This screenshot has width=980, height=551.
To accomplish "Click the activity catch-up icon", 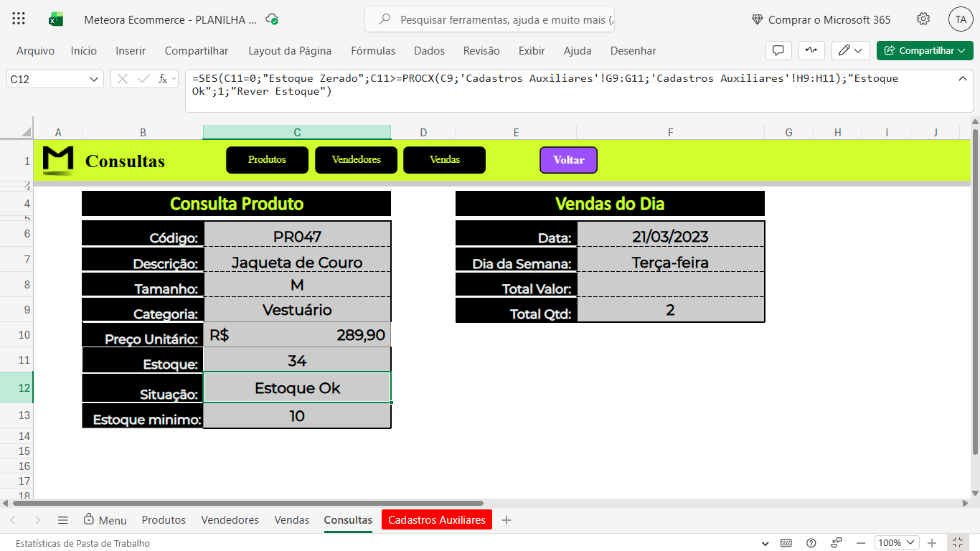I will click(x=811, y=50).
